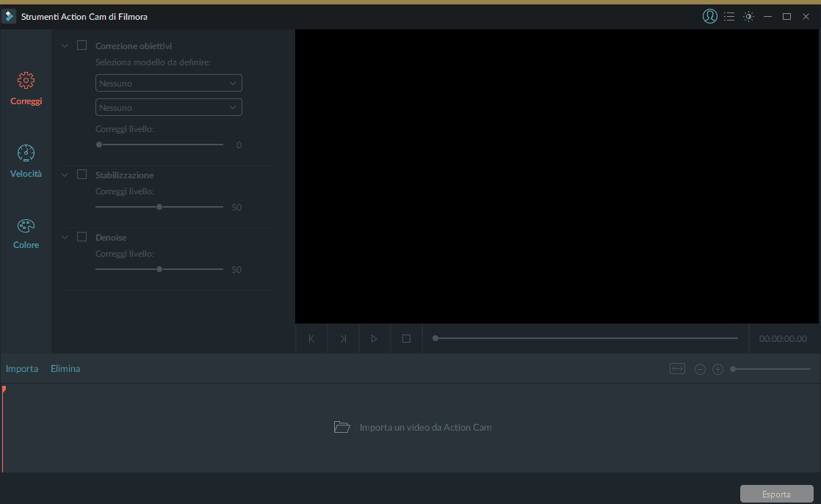The width and height of the screenshot is (821, 504).
Task: Tick the Denoise checkbox
Action: [x=82, y=237]
